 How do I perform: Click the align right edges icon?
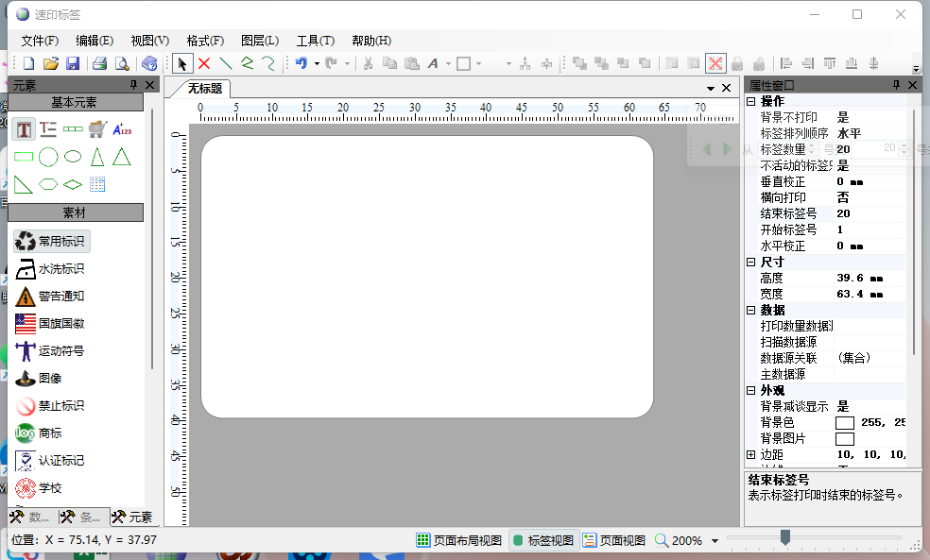click(x=808, y=63)
